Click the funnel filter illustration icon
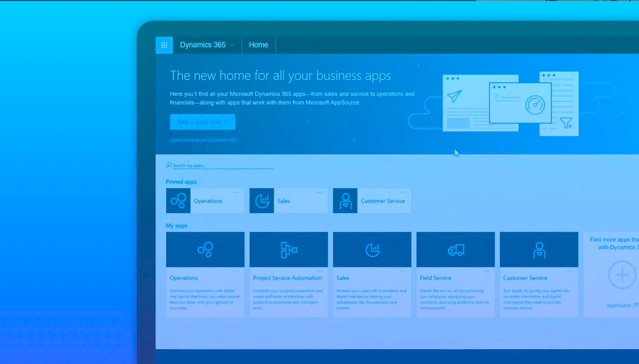 pos(566,123)
